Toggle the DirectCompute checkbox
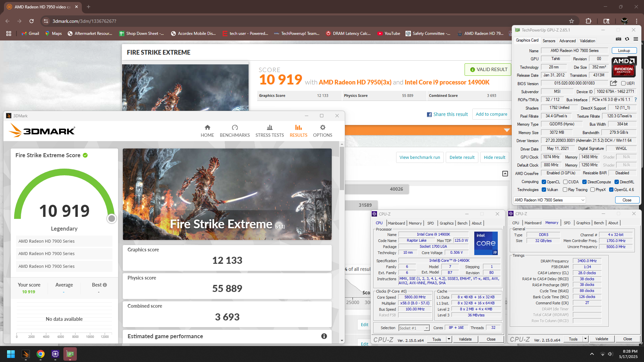644x362 pixels. 584,182
